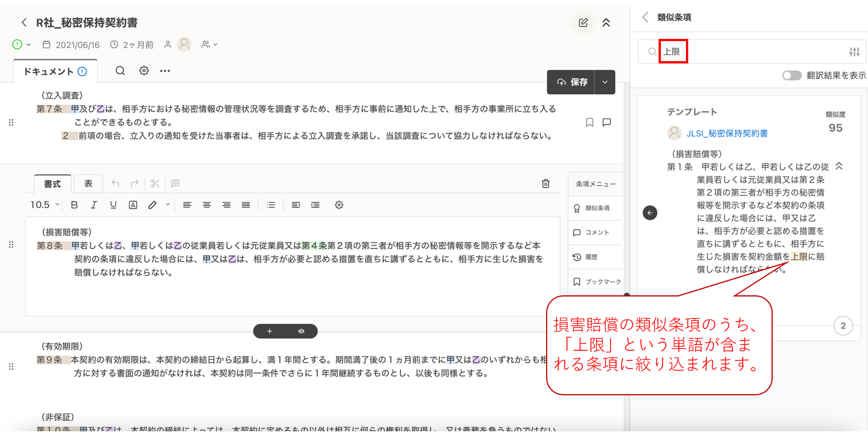
Task: Collapse the header with double chevron
Action: point(606,23)
